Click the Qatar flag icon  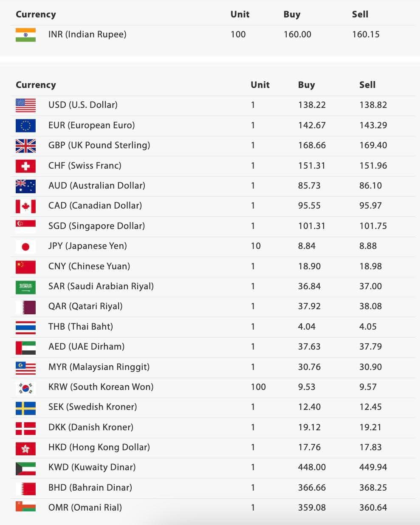coord(25,307)
